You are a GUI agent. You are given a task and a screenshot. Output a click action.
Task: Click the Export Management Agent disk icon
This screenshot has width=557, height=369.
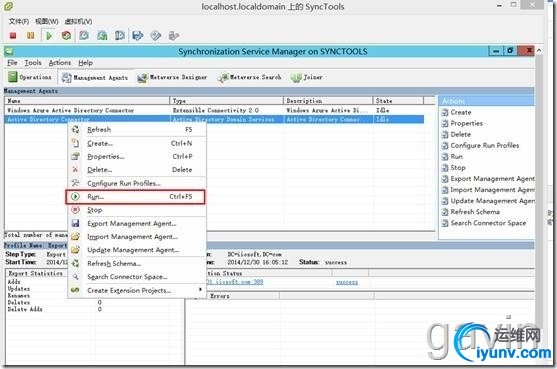tap(75, 223)
